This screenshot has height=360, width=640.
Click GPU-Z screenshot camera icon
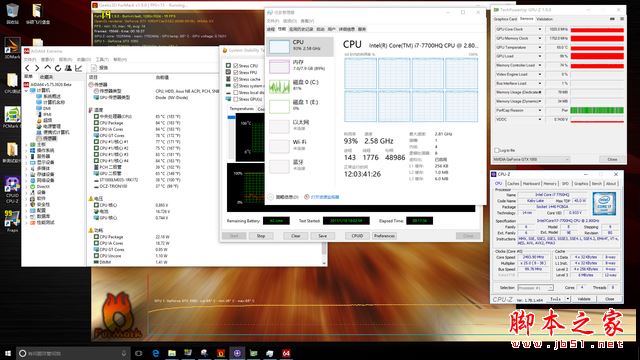(612, 19)
